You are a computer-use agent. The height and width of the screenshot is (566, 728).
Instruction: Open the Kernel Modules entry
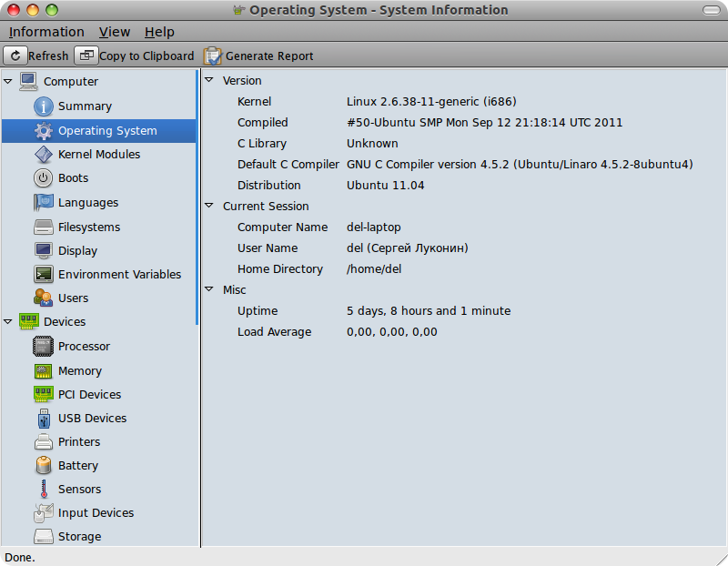pos(99,154)
